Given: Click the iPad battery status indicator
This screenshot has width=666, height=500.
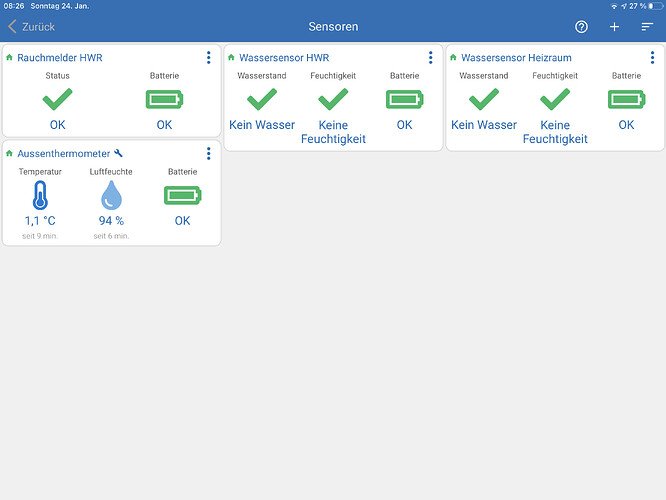Looking at the screenshot, I should [x=655, y=6].
